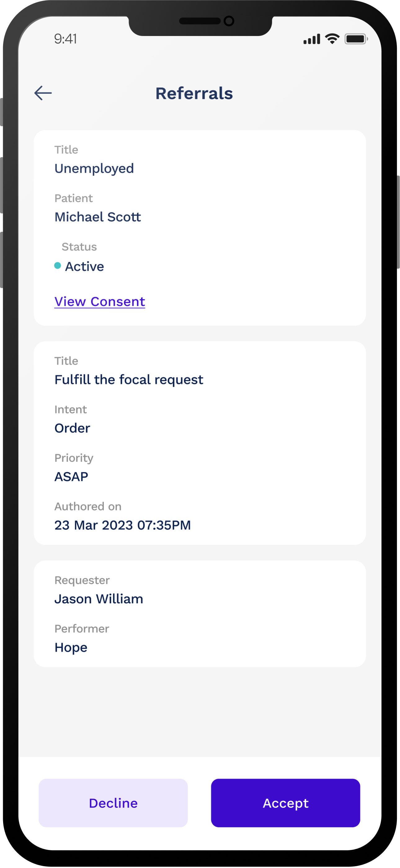Tap the Referrals page heading
The height and width of the screenshot is (868, 400).
(x=194, y=93)
